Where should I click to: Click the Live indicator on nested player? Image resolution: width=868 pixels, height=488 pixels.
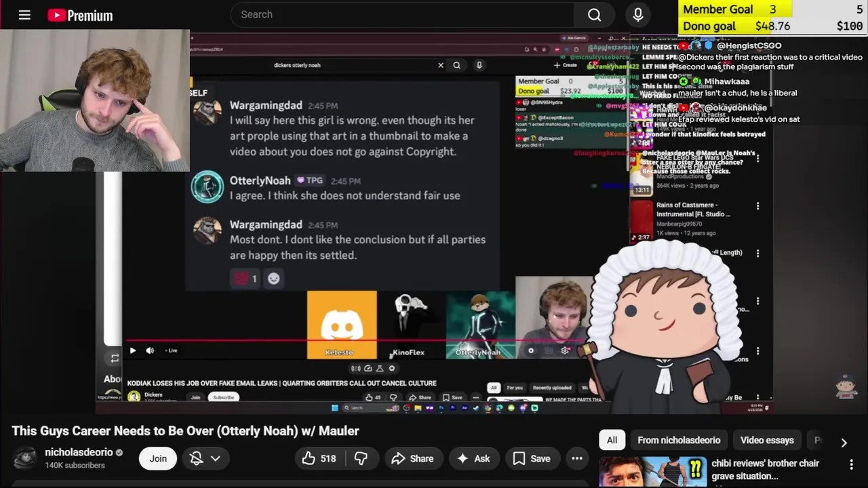(x=172, y=350)
